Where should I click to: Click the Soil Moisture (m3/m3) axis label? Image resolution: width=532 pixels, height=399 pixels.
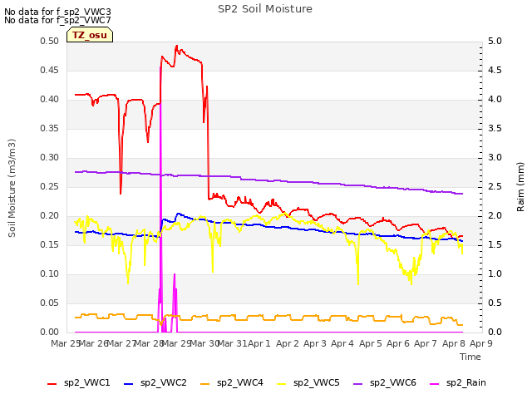(x=12, y=188)
